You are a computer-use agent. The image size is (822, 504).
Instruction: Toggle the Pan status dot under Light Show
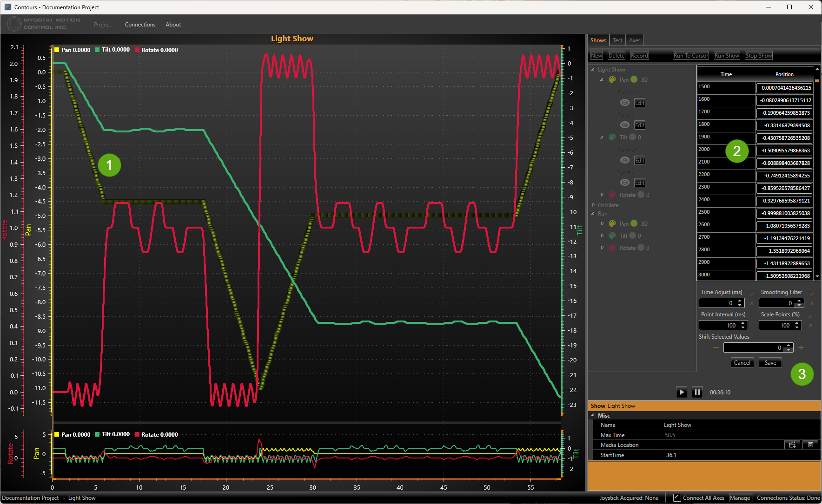click(634, 79)
